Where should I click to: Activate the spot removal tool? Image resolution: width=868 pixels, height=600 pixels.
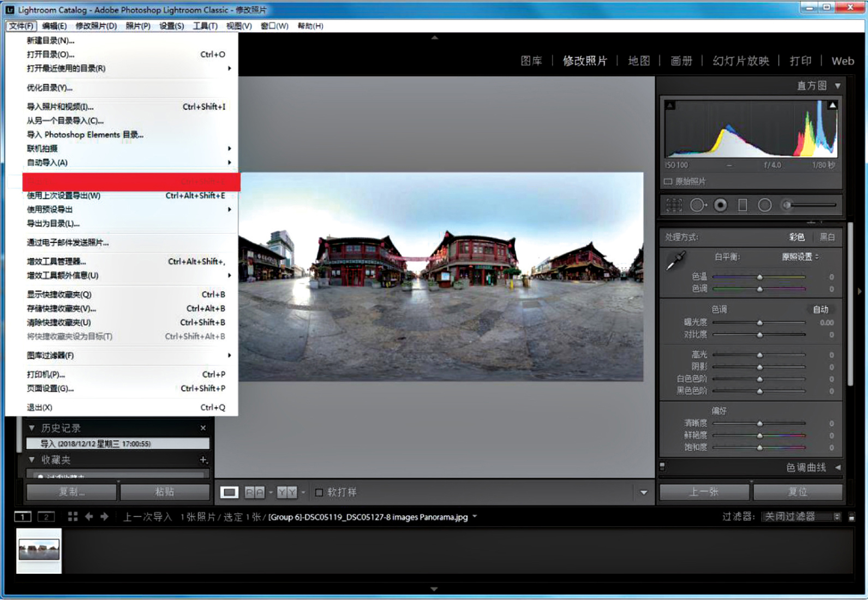697,205
